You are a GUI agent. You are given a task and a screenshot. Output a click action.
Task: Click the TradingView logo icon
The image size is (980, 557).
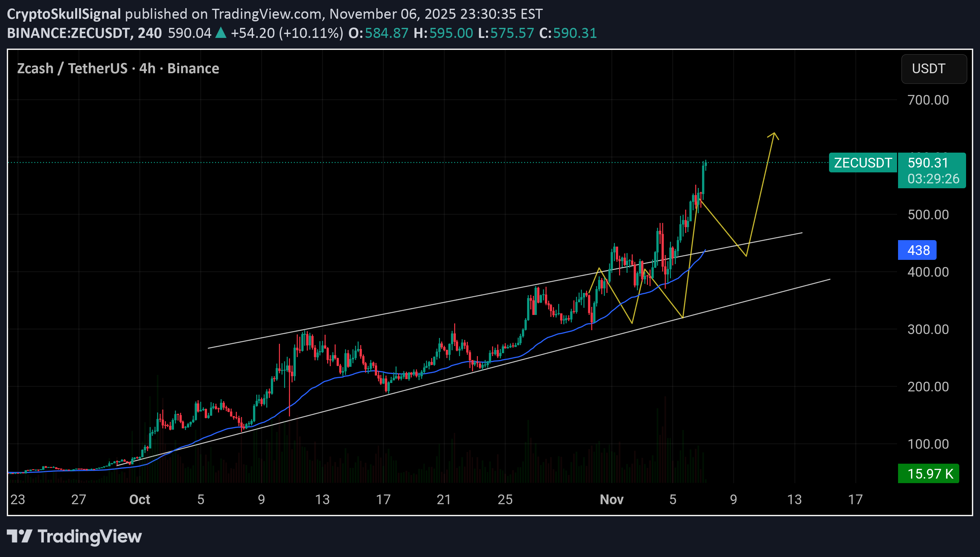coord(19,536)
